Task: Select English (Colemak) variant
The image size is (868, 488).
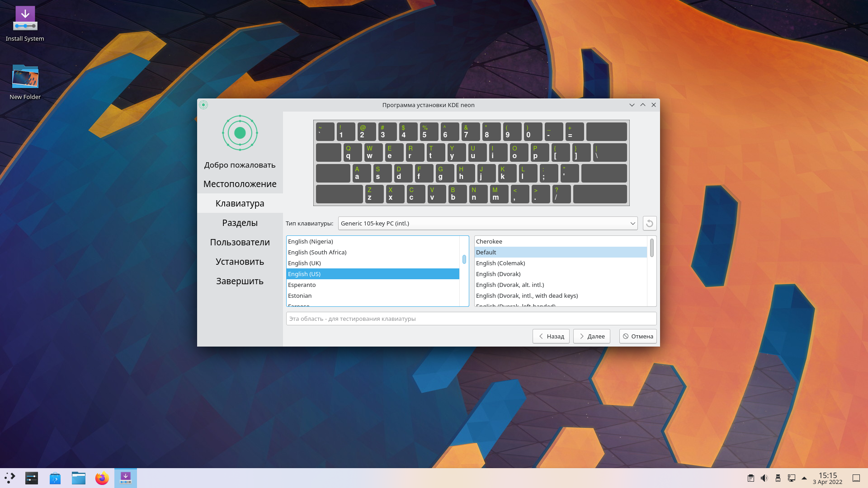Action: [561, 263]
